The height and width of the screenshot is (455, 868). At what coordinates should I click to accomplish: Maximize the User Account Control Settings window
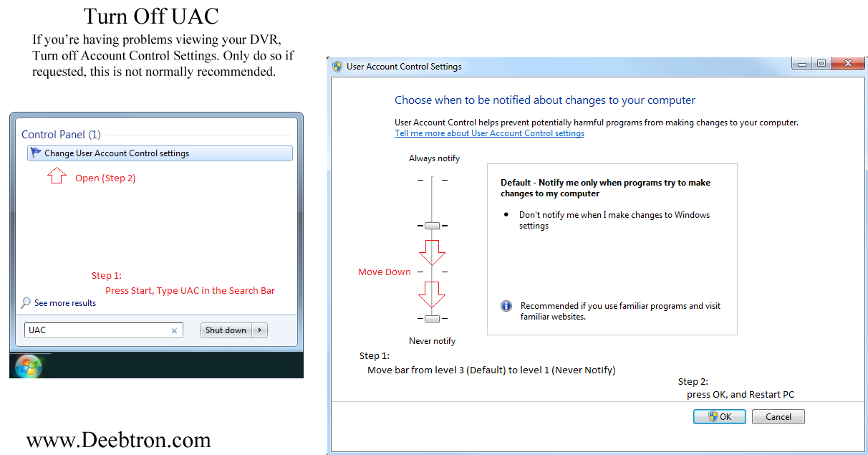(x=821, y=64)
